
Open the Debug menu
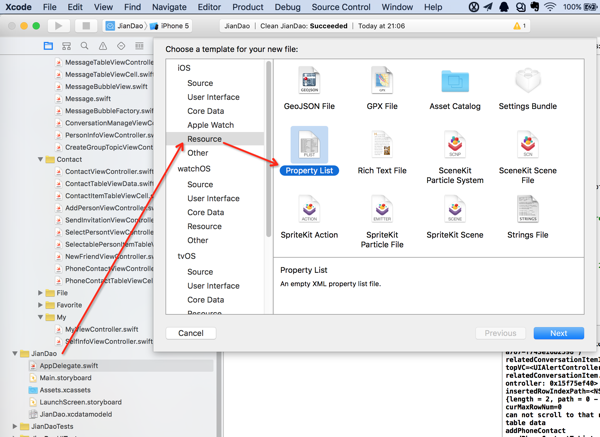click(287, 7)
